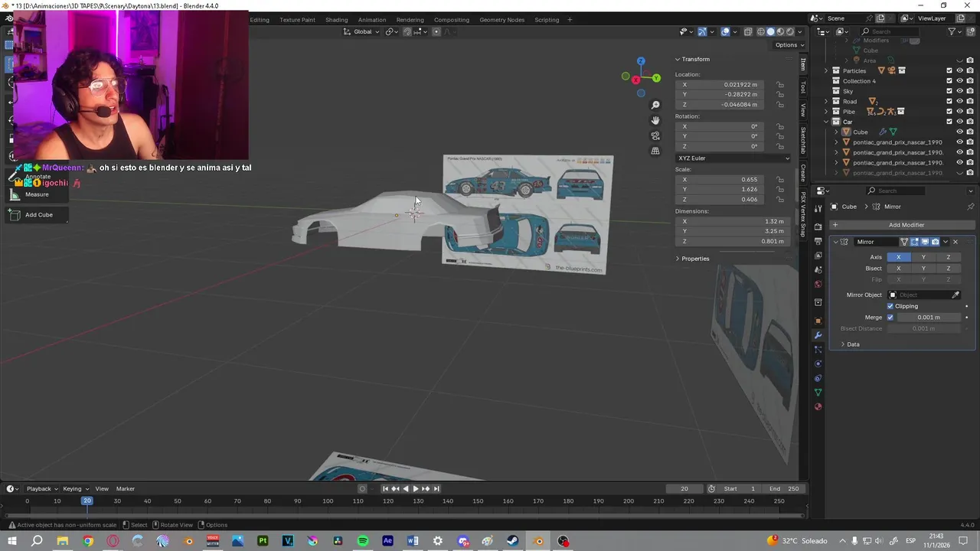This screenshot has height=551, width=980.
Task: Toggle Mirror modifier render display
Action: pos(935,242)
